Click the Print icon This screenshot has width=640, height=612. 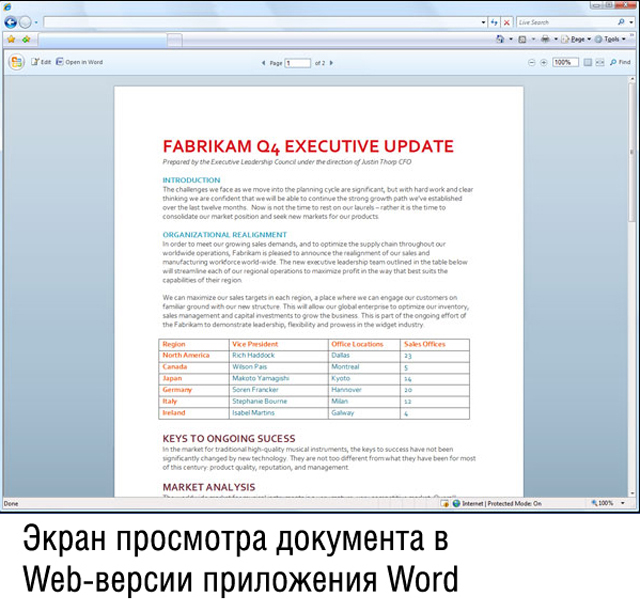545,39
